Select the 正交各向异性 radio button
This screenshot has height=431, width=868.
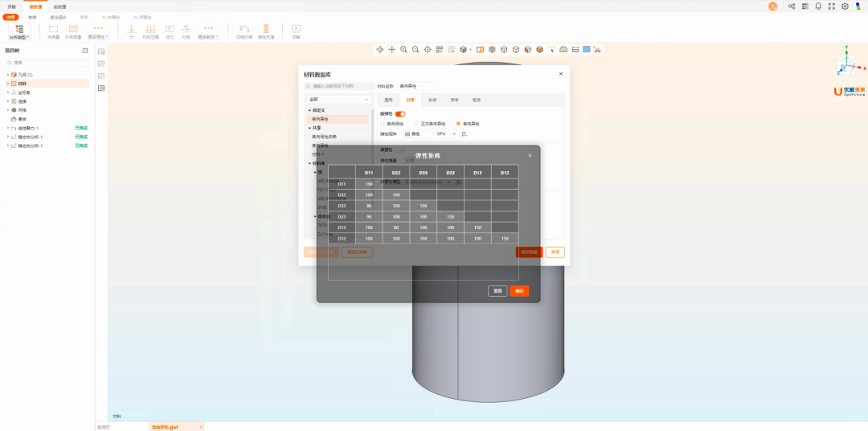click(x=416, y=124)
